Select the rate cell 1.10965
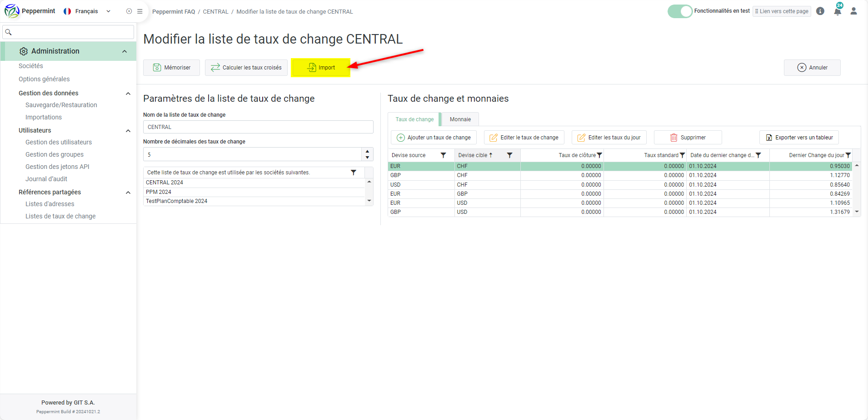Viewport: 868px width, 420px height. click(x=810, y=203)
